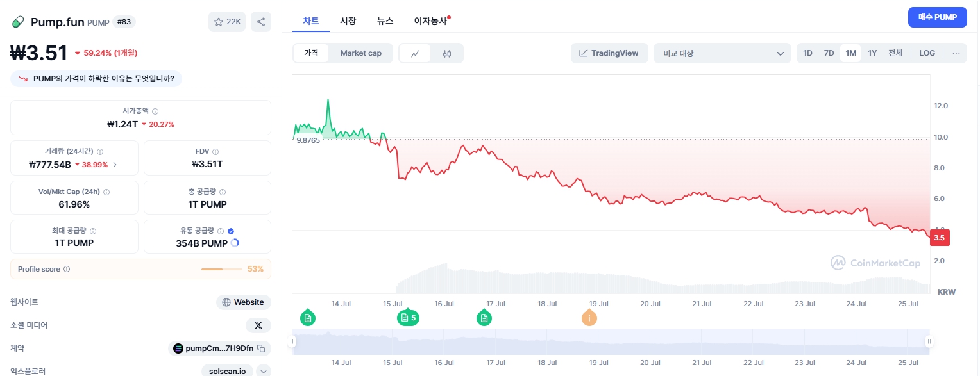Click the verified badge by 유통 공급량
The image size is (980, 376).
(x=231, y=231)
